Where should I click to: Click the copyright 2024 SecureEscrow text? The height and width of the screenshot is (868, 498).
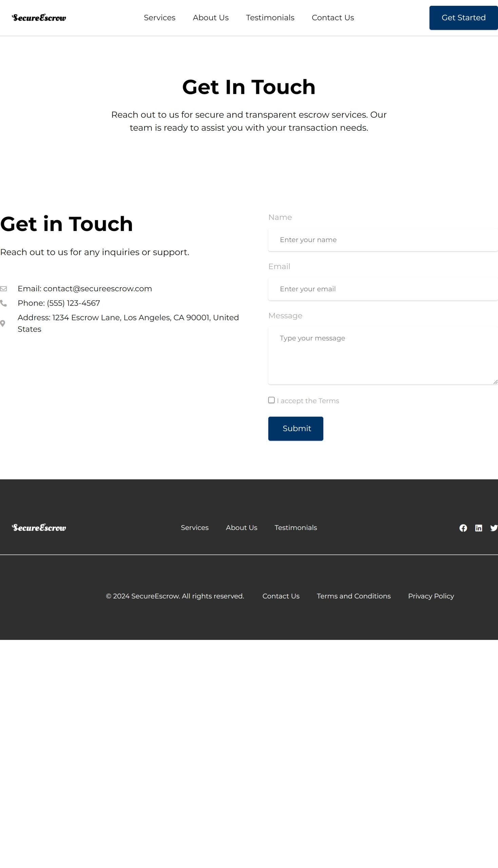175,596
